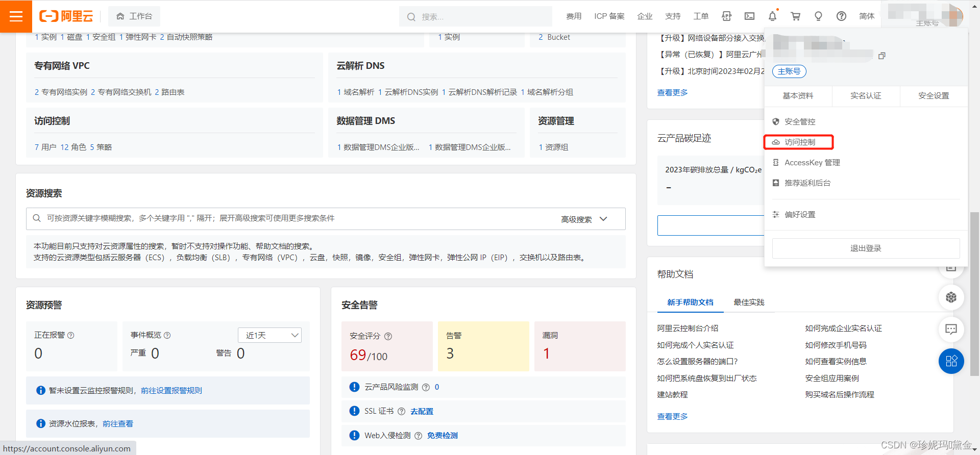Open the 专有网络 VPC card title
The height and width of the screenshot is (455, 980).
pyautogui.click(x=62, y=66)
